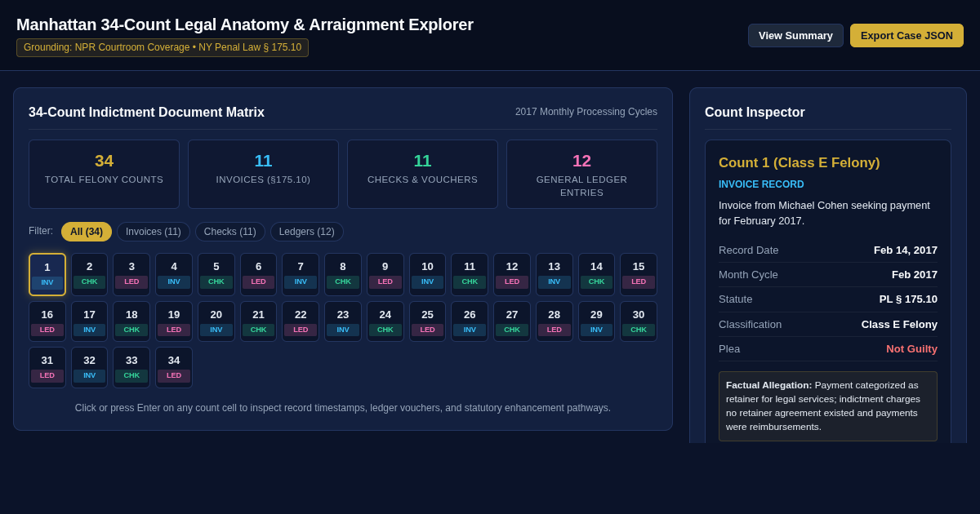The image size is (980, 514).
Task: Open count 18 check cell
Action: [131, 321]
